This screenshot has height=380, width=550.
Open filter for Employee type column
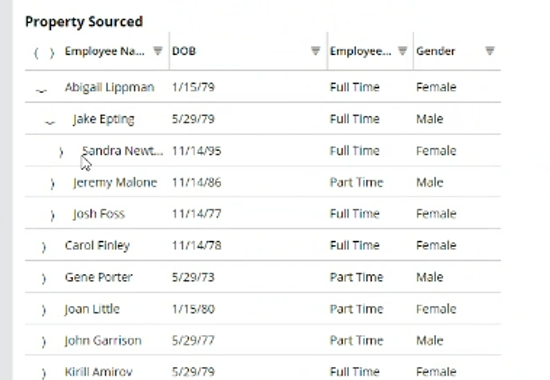click(402, 51)
